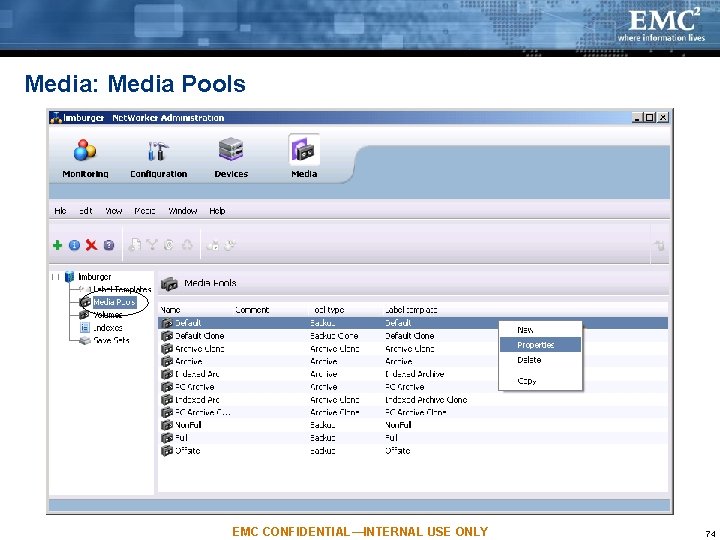720x540 pixels.
Task: Click the Indexed Archive label template cell
Action: pos(415,374)
